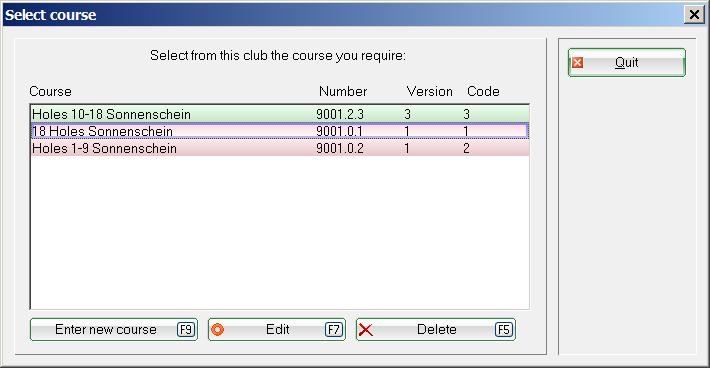Click the Delete button
Image resolution: width=710 pixels, height=368 pixels.
[436, 330]
